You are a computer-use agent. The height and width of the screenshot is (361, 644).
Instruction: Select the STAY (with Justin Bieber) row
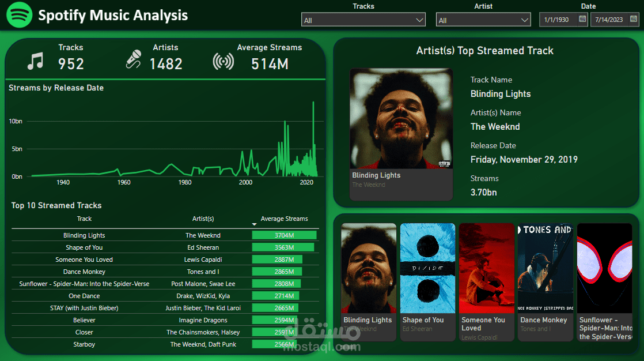click(165, 308)
